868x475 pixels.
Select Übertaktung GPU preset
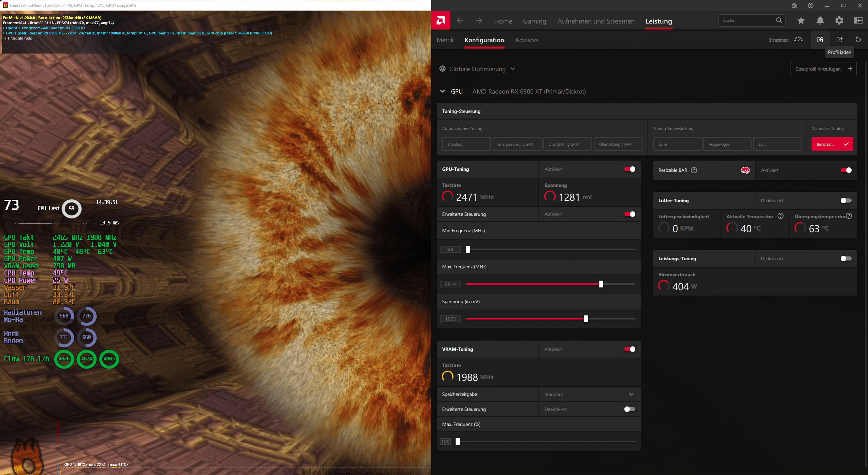[567, 144]
